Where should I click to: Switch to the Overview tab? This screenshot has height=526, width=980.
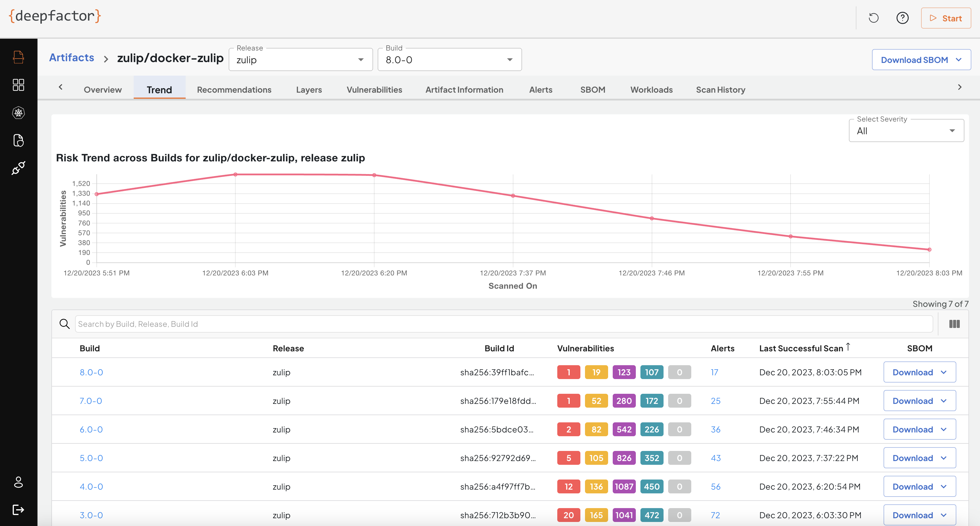click(x=103, y=90)
